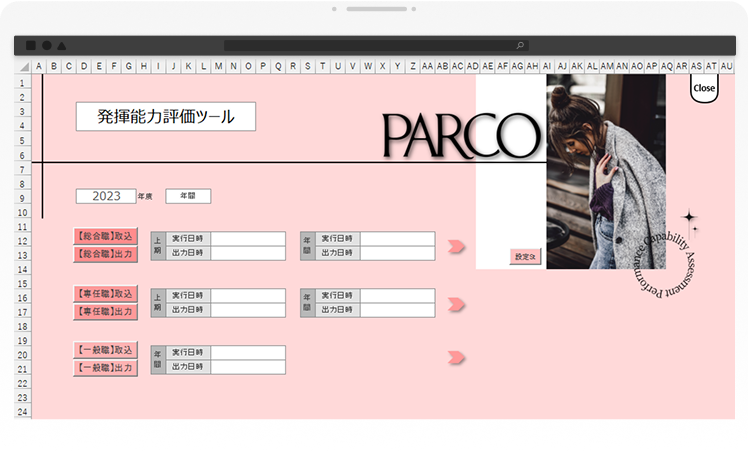
Task: Select 専任職 年間 出力日時 value cell
Action: click(397, 310)
